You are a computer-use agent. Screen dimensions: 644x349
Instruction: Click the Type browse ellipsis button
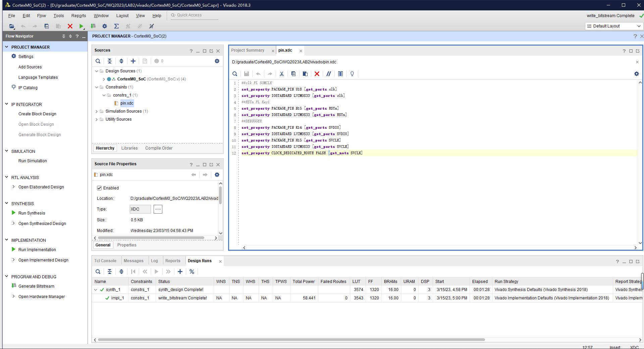click(158, 209)
